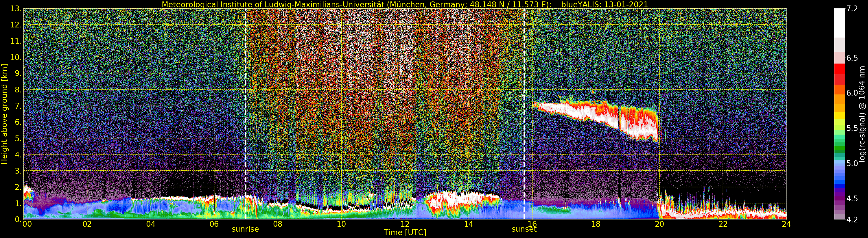Click the 24 tick on the time axis
868x238 pixels.
click(786, 224)
